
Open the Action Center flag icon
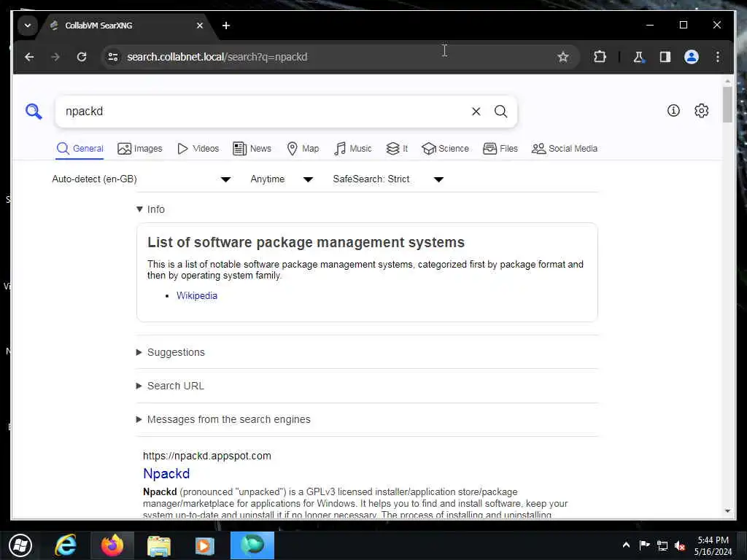tap(644, 545)
